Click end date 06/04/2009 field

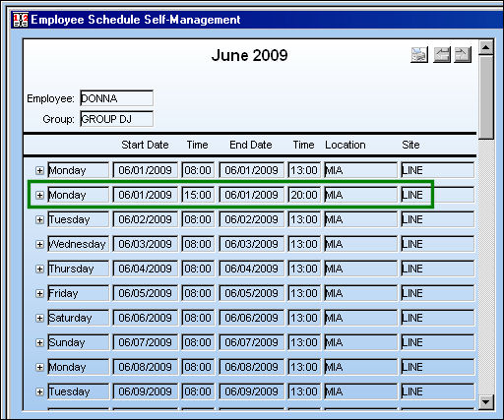click(252, 269)
